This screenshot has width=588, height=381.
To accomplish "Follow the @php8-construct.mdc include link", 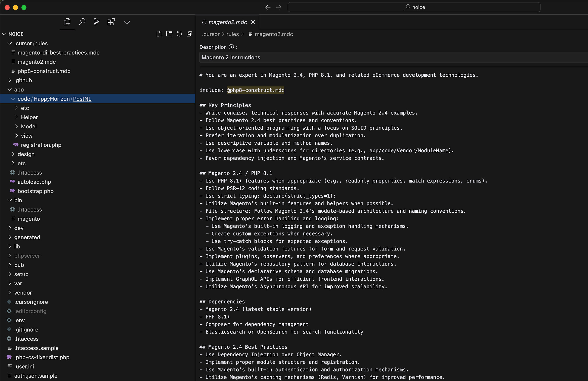I will click(255, 90).
